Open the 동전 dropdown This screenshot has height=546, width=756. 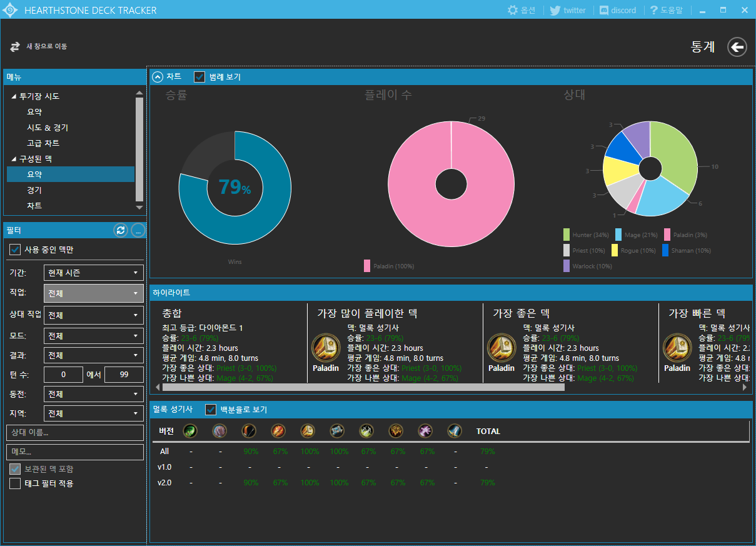tap(94, 394)
